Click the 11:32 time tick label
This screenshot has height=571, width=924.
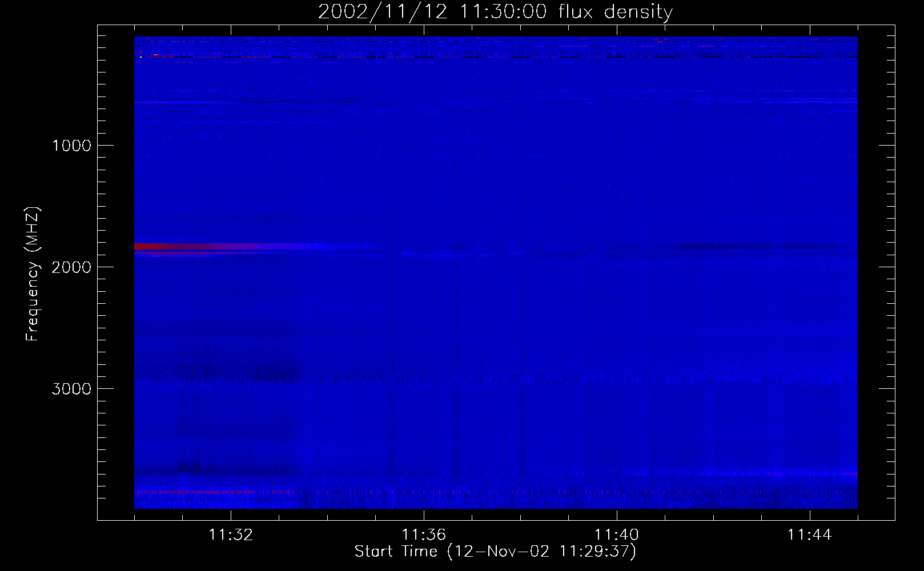tap(231, 535)
